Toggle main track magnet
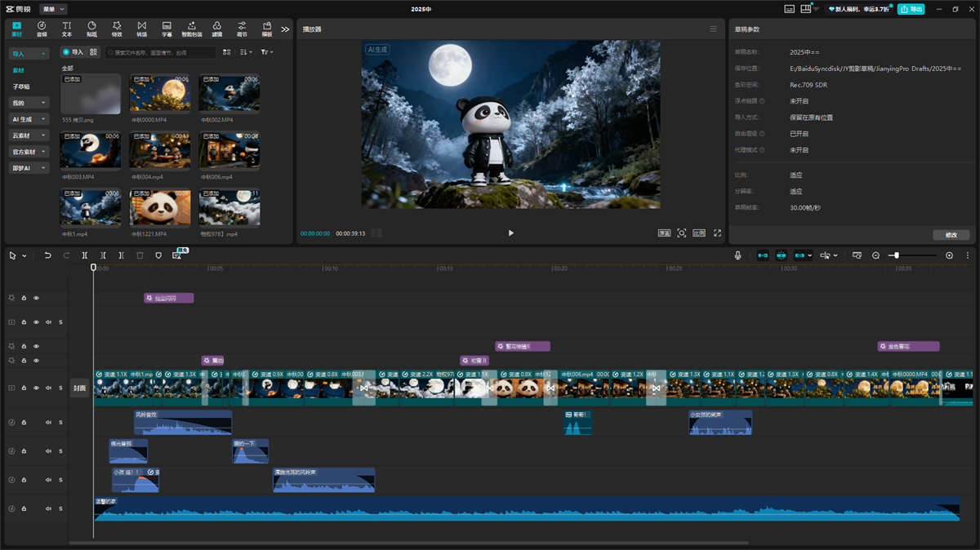The width and height of the screenshot is (980, 550). tap(763, 255)
